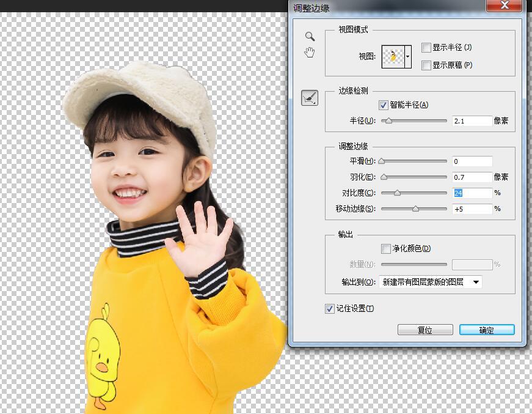Click the 羽化 slider handle
The image size is (532, 414).
tap(384, 177)
